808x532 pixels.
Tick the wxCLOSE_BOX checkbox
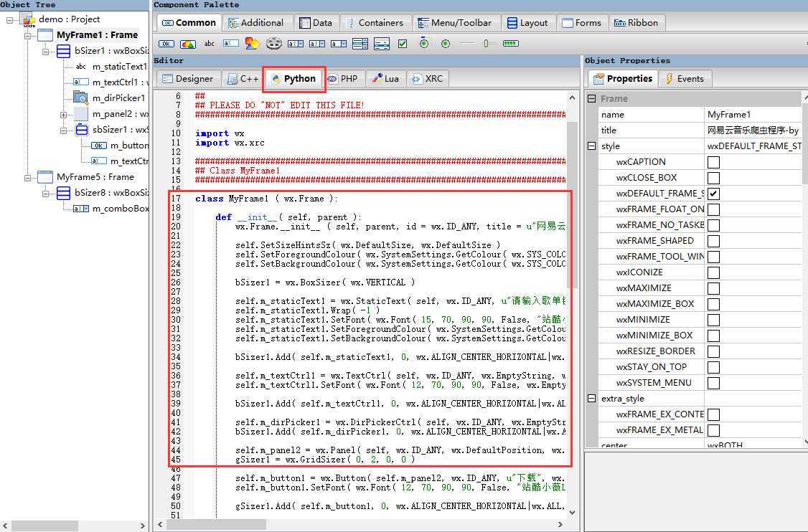click(x=714, y=179)
